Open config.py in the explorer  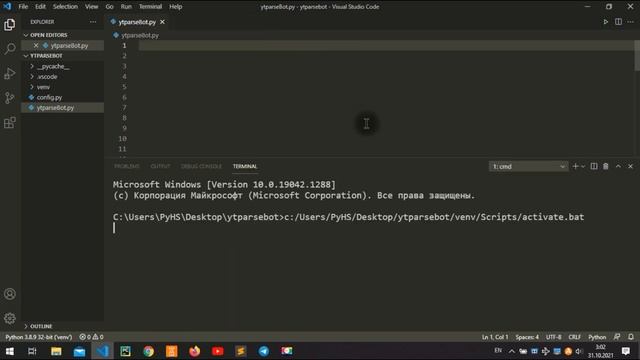pyautogui.click(x=62, y=97)
